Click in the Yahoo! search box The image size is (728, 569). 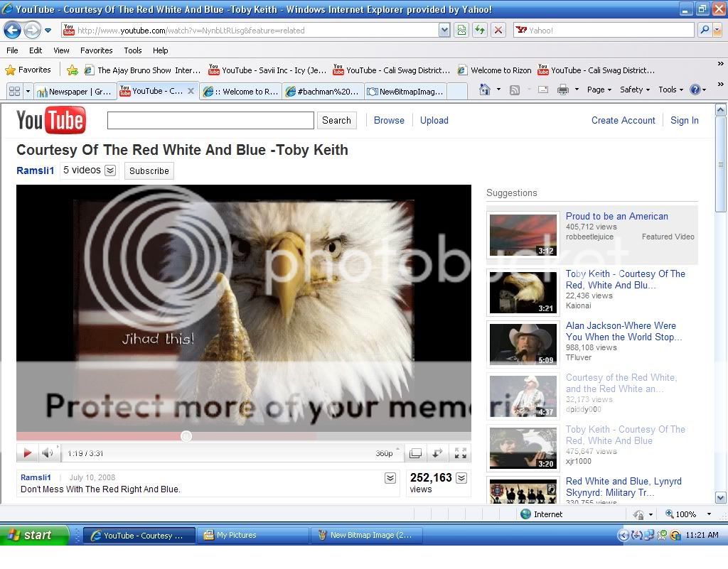pyautogui.click(x=604, y=31)
